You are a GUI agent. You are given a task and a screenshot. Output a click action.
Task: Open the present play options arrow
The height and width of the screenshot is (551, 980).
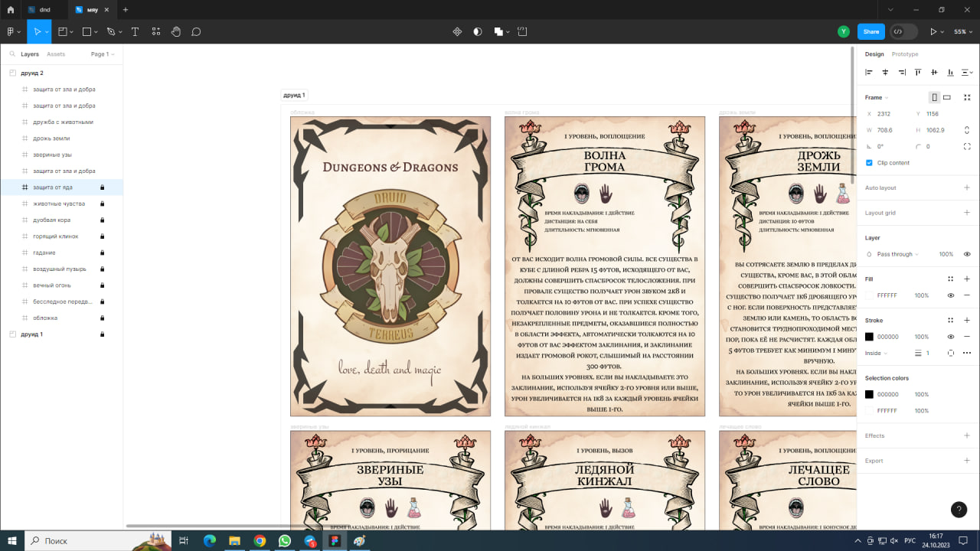(942, 31)
